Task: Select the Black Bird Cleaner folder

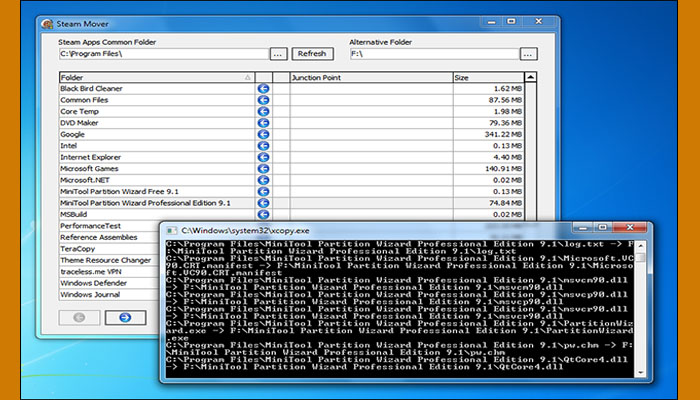Action: 91,88
